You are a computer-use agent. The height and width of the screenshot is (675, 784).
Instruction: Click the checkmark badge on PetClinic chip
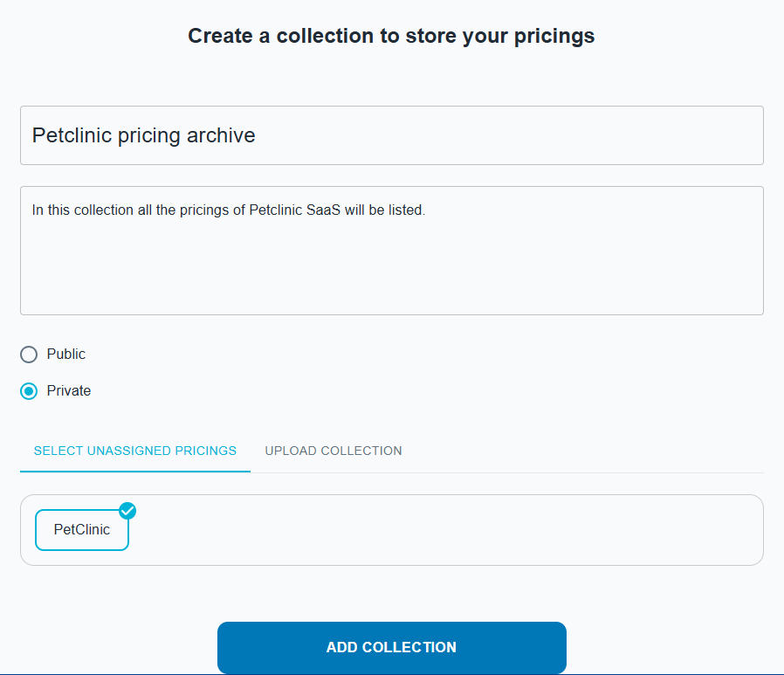[127, 511]
